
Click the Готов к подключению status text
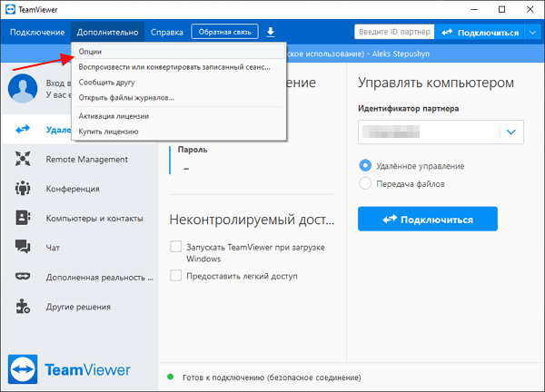click(272, 377)
